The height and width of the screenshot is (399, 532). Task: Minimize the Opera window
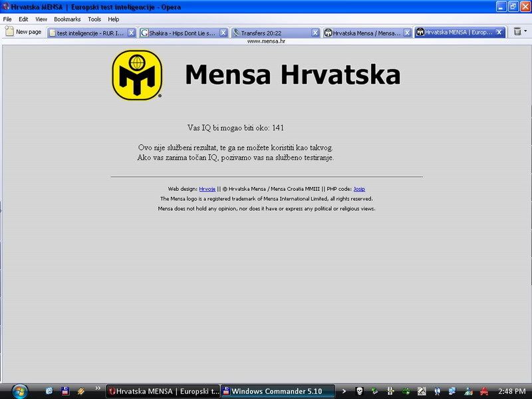pos(501,7)
